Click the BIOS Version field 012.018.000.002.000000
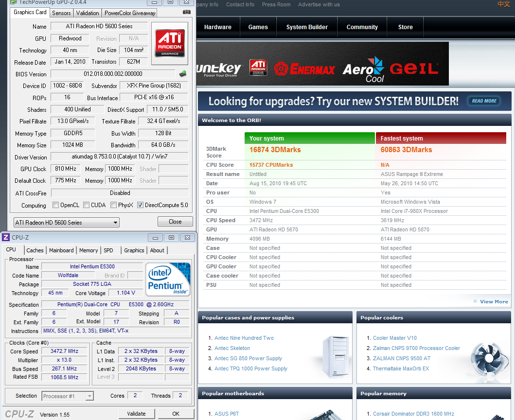 coord(113,74)
